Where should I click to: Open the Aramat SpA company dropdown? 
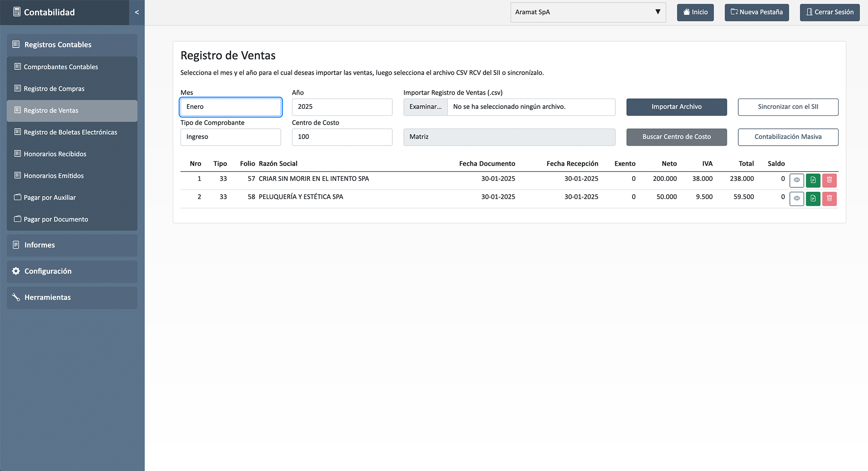[588, 12]
